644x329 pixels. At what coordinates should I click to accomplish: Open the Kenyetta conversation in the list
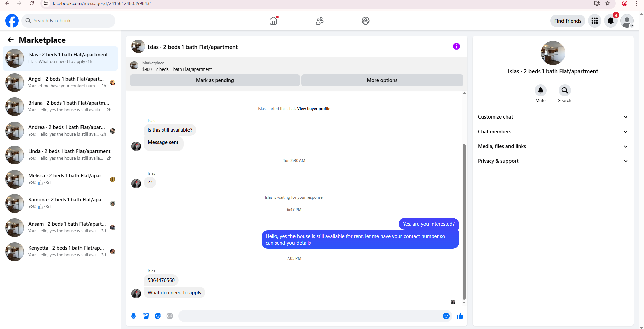[x=60, y=252]
